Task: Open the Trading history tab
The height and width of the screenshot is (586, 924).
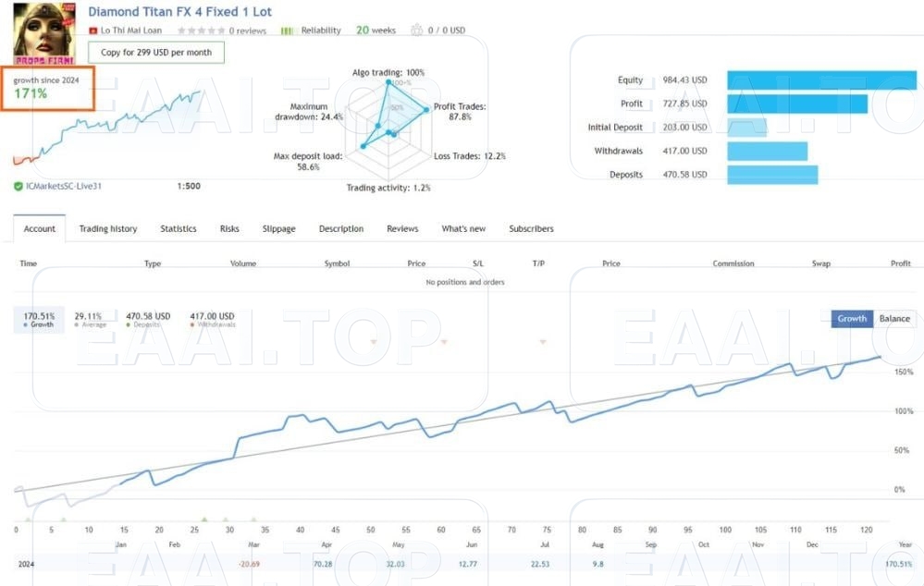Action: pyautogui.click(x=108, y=228)
